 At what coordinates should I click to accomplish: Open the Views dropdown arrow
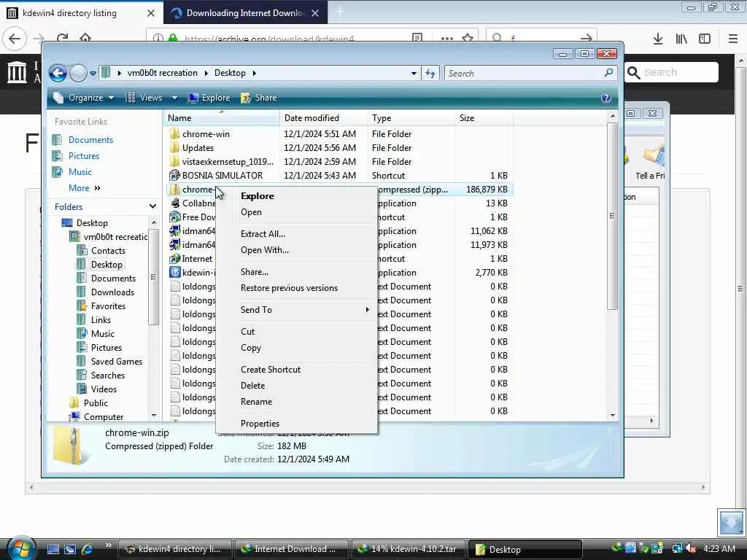(174, 98)
